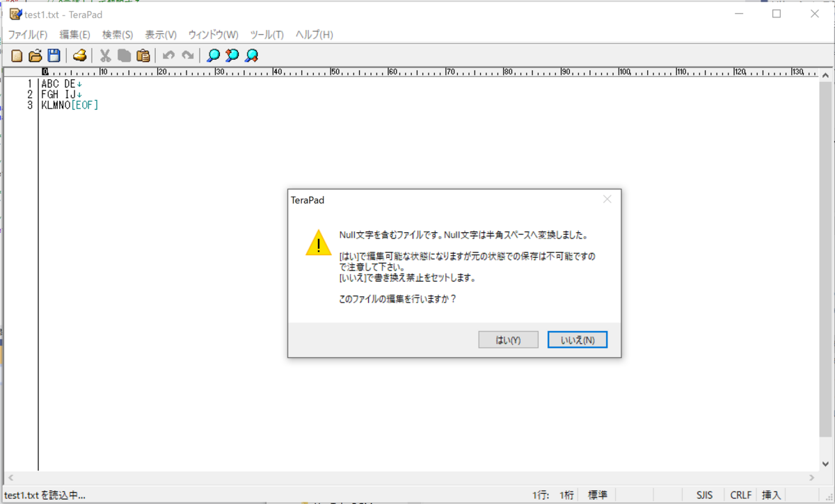Click line 1 text 'ABC DE'
Screen dimensions: 835x504
[x=58, y=84]
